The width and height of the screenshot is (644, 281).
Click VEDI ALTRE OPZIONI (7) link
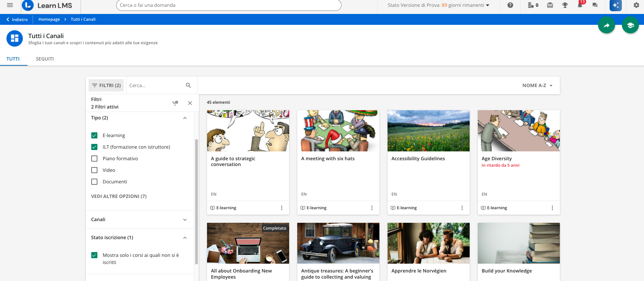point(119,196)
